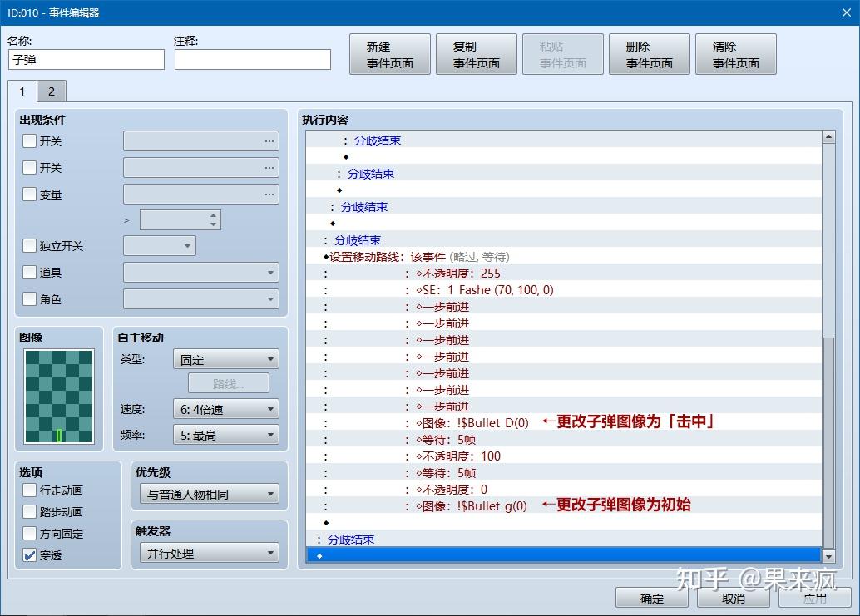The height and width of the screenshot is (616, 860).
Task: Click the Copy Event Page (复制事件页面) button
Action: (x=477, y=53)
